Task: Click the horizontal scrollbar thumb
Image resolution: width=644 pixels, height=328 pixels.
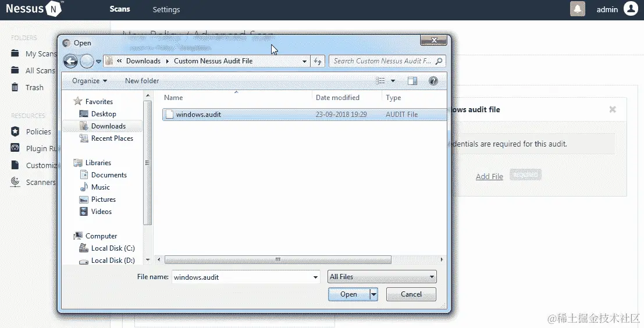Action: pos(277,259)
